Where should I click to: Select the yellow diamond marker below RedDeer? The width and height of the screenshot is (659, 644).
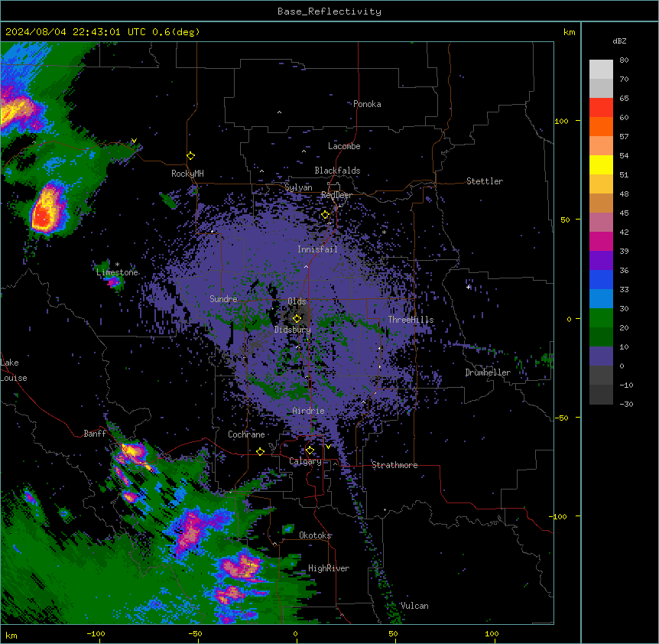tap(325, 215)
